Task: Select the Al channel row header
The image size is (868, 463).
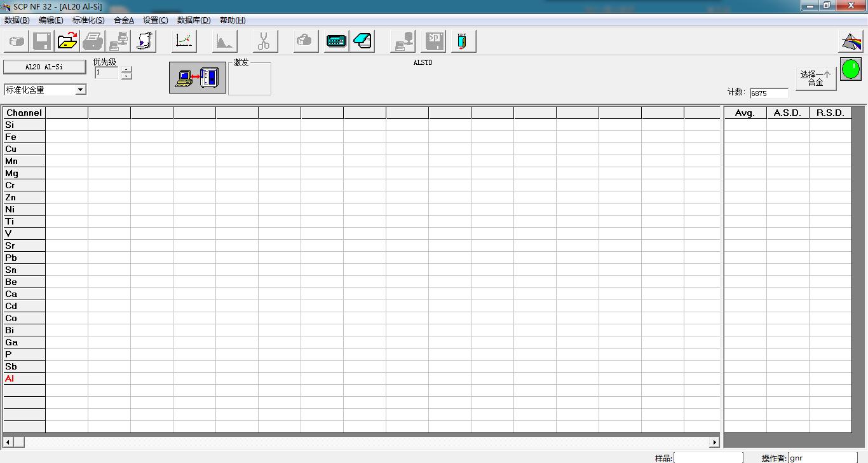Action: [x=24, y=378]
